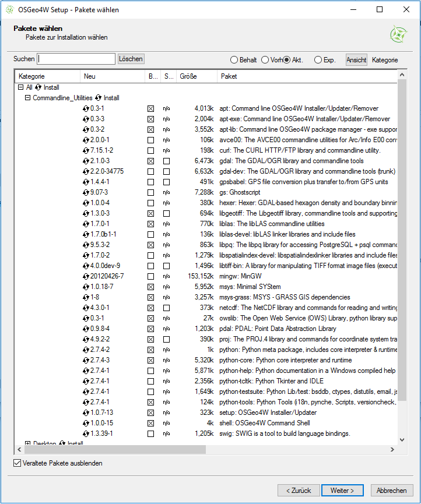The height and width of the screenshot is (504, 421).
Task: Click the Löschen button
Action: pos(131,59)
